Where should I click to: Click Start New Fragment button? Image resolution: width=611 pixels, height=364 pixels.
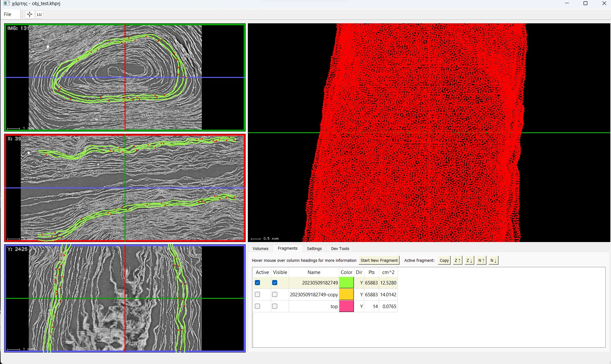[379, 261]
